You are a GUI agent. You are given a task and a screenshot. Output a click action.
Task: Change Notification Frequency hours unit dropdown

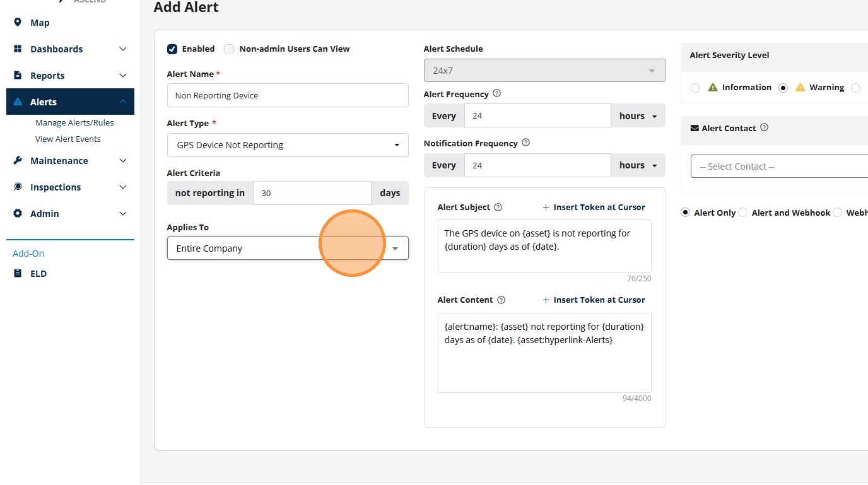coord(638,165)
